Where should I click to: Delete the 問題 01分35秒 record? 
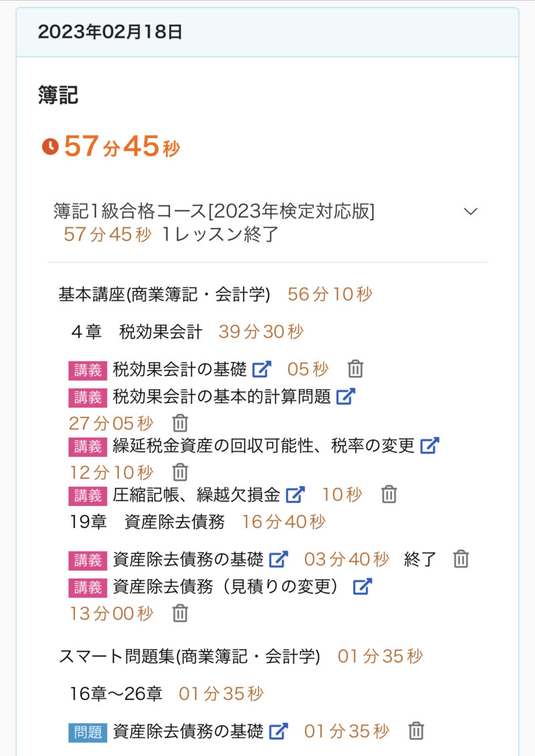point(417,731)
